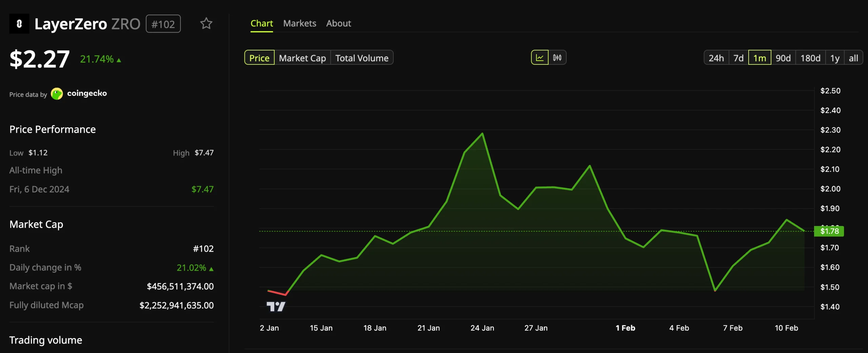Open the About tab
Viewport: 868px width, 353px height.
338,23
